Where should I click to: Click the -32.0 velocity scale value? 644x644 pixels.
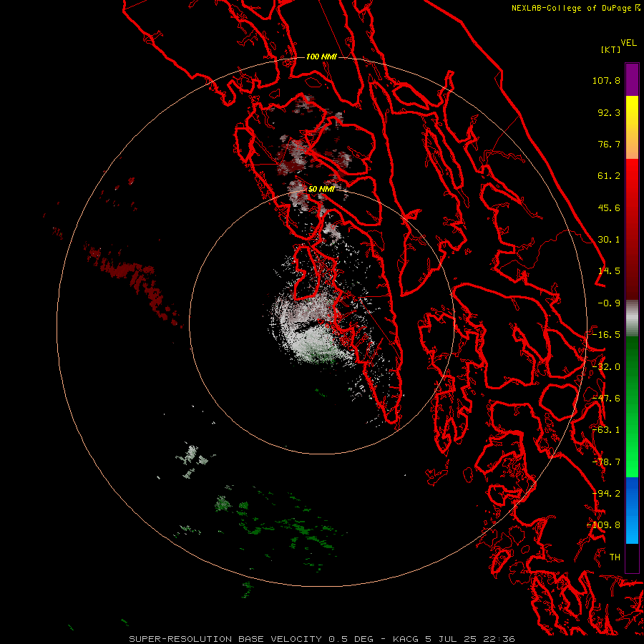point(606,367)
